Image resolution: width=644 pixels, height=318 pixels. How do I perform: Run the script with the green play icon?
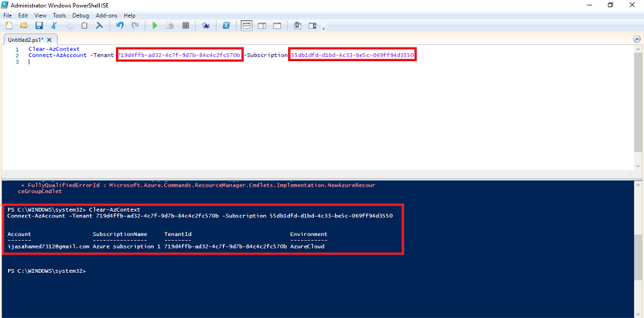pos(155,26)
